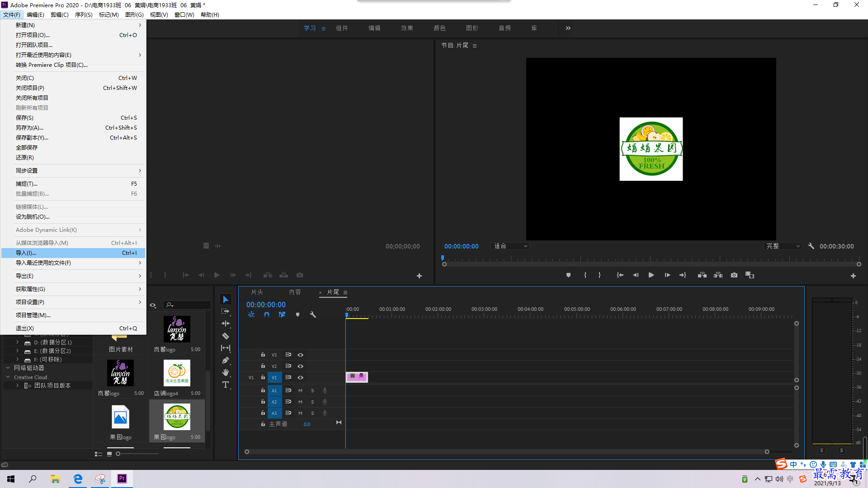The width and height of the screenshot is (868, 488).
Task: Open zoom level dropdown showing 适合
Action: (x=510, y=246)
